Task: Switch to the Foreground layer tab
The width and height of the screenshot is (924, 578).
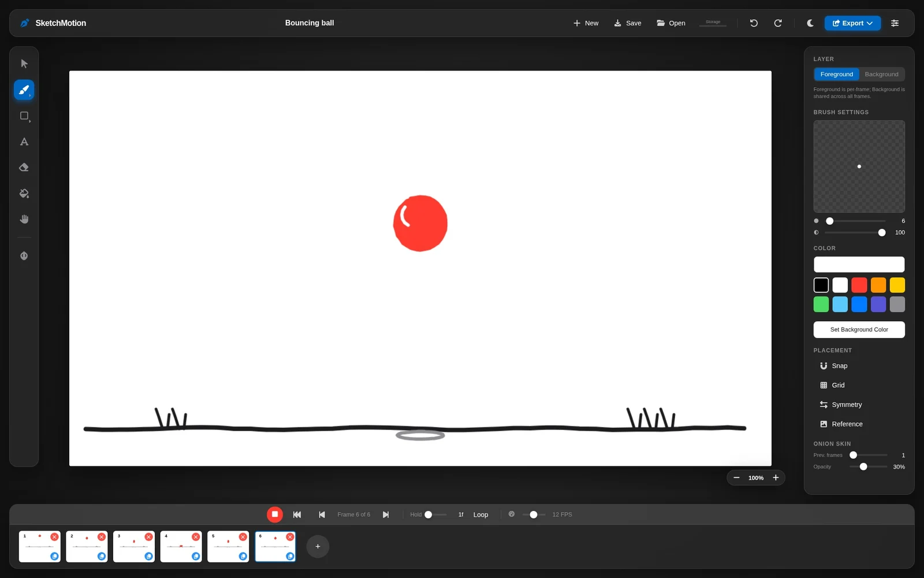Action: coord(836,74)
